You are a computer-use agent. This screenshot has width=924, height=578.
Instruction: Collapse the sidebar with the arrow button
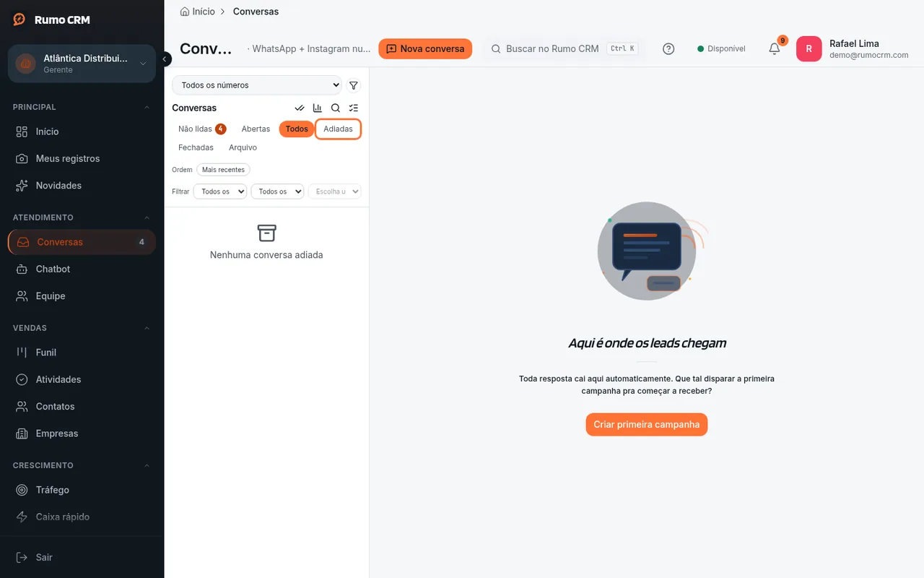tap(165, 59)
